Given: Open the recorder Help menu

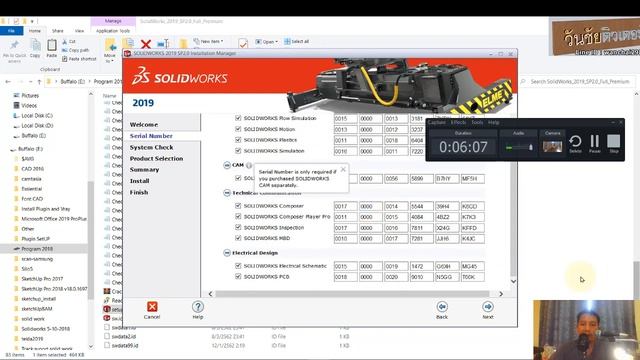Looking at the screenshot, I should pos(493,122).
